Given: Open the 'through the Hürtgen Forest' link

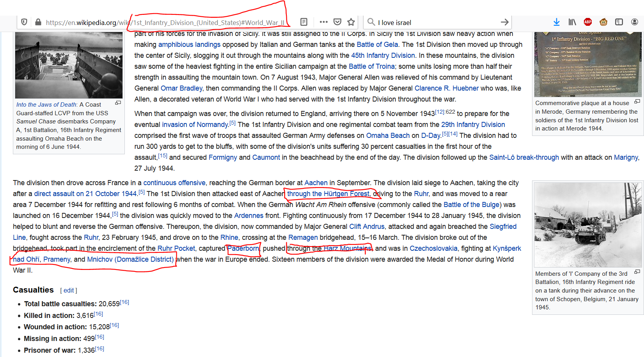Looking at the screenshot, I should [328, 194].
